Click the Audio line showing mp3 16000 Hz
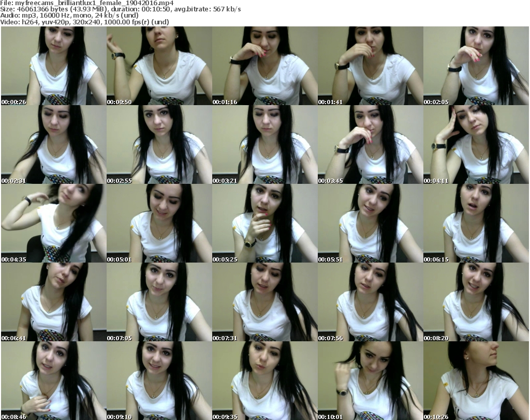Viewport: 530px width, 420px height. (x=69, y=16)
